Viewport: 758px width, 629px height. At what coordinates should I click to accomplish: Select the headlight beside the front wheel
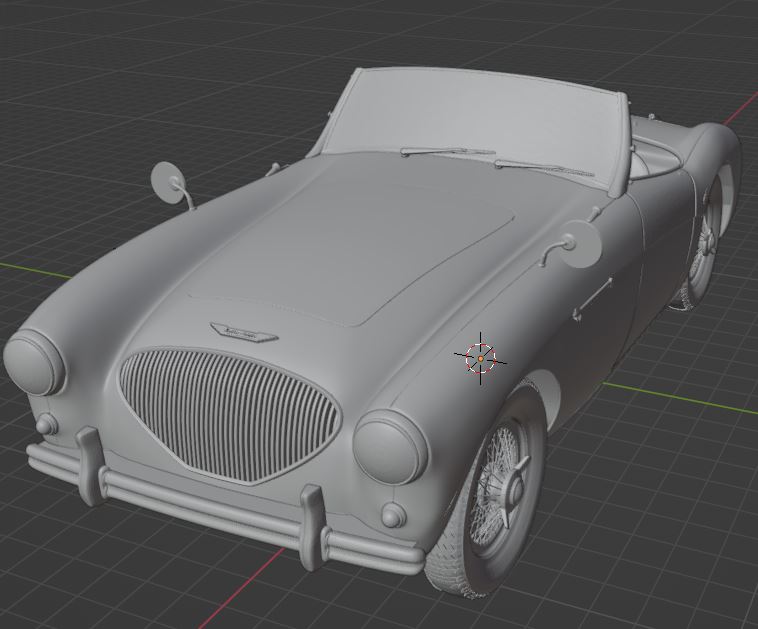click(390, 446)
